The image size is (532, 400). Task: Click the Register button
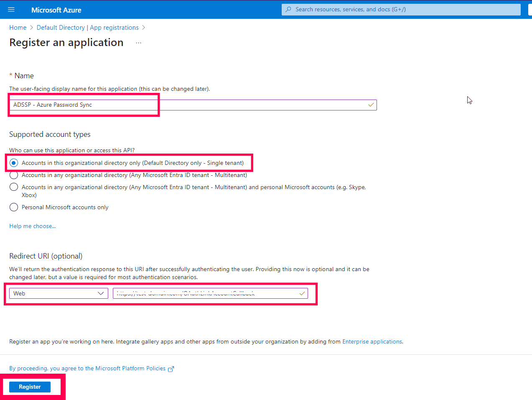click(29, 387)
